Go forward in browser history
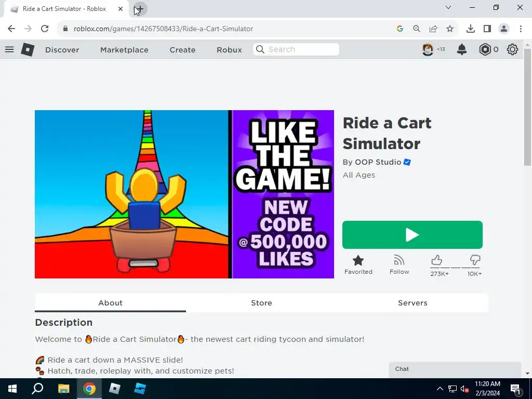 pyautogui.click(x=28, y=29)
